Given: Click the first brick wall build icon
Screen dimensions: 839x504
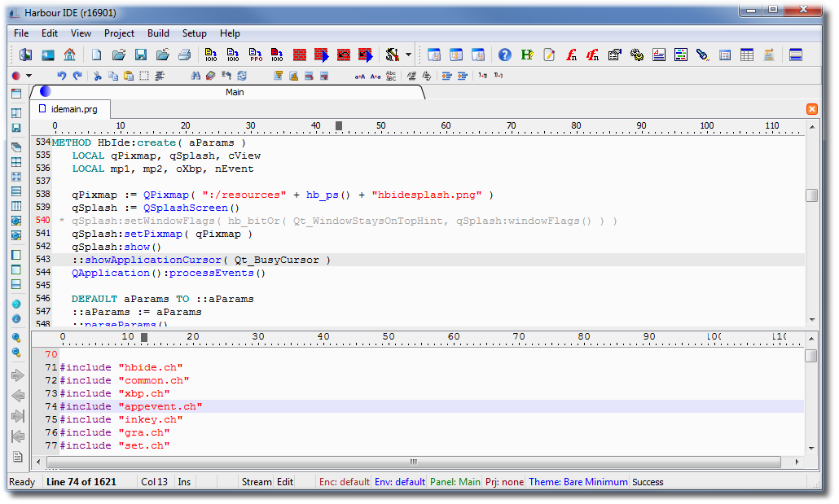Looking at the screenshot, I should click(300, 55).
